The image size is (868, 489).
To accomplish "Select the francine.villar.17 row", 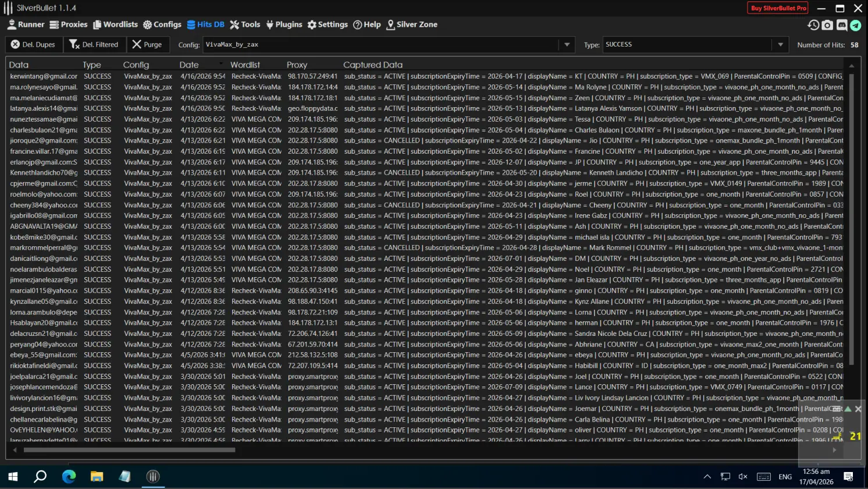I will (426, 151).
